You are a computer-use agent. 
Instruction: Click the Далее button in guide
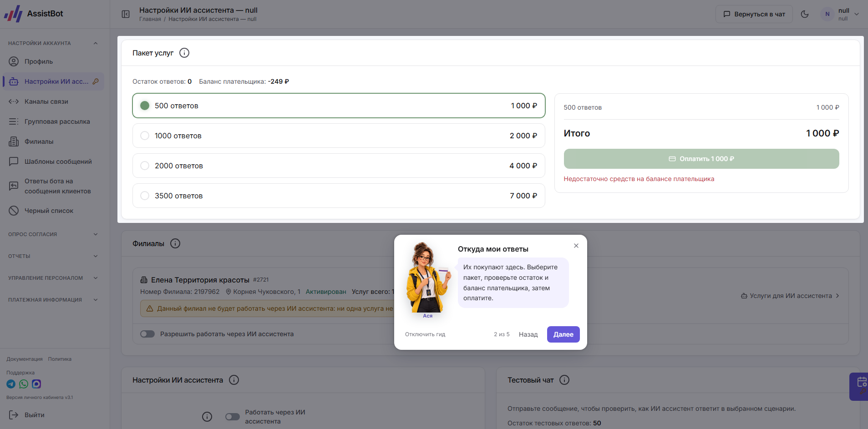[x=563, y=334]
